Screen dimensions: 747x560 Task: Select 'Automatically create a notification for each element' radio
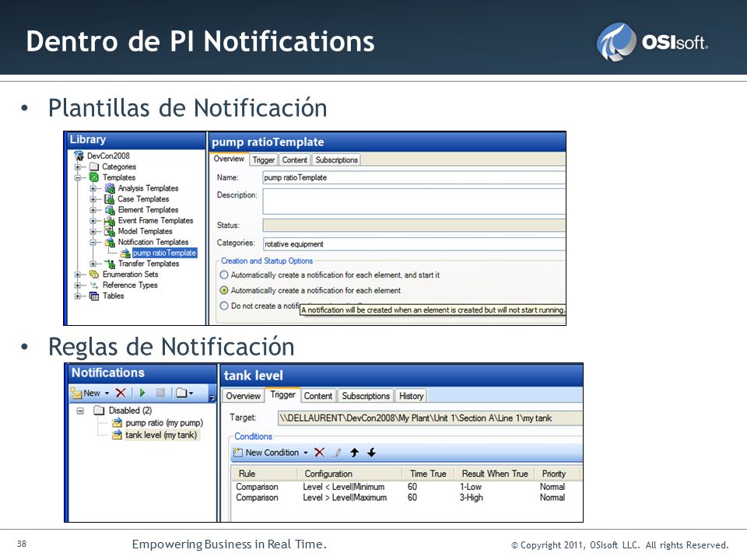tap(224, 290)
